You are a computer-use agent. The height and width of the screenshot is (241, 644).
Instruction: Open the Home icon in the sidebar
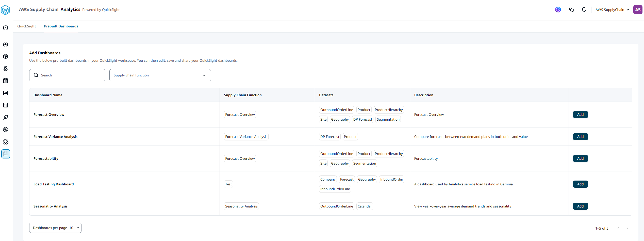(6, 27)
